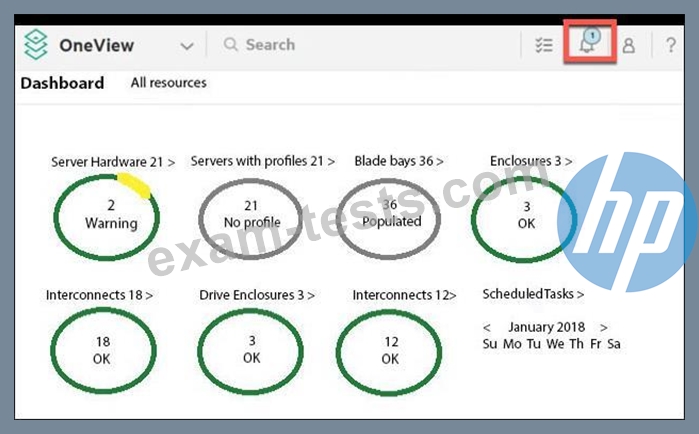Click the 18 OK interconnects ring
This screenshot has height=434, width=699.
(103, 350)
